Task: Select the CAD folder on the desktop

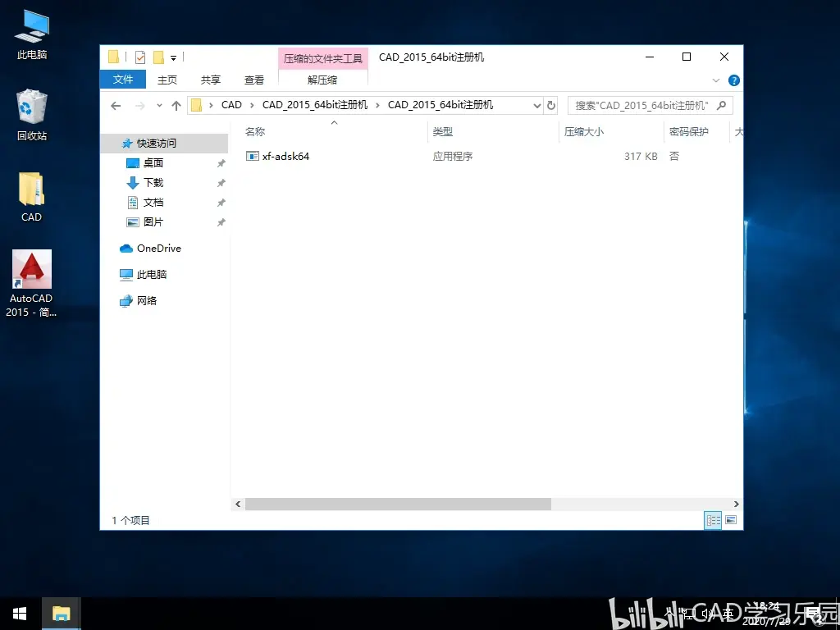Action: [x=32, y=197]
